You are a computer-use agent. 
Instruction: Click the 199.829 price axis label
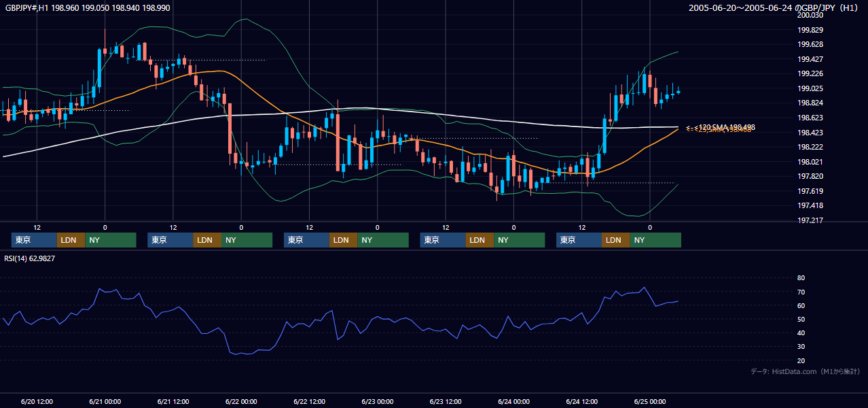pos(810,30)
